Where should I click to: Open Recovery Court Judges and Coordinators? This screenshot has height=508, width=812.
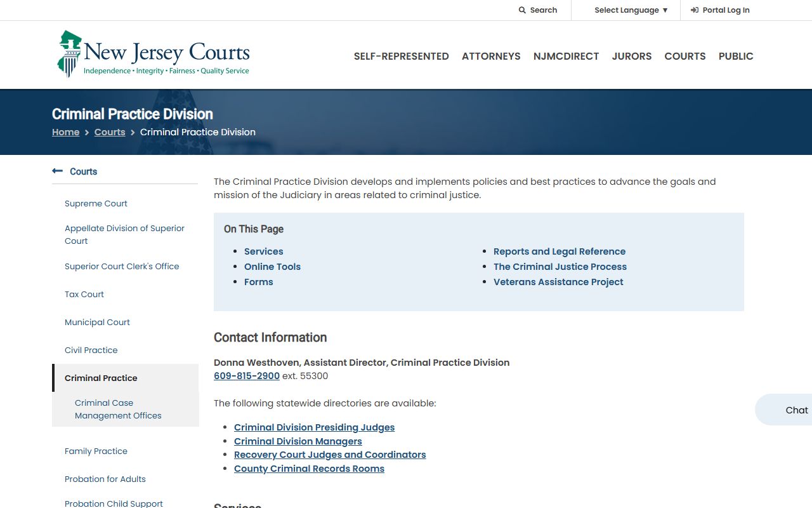click(x=330, y=455)
